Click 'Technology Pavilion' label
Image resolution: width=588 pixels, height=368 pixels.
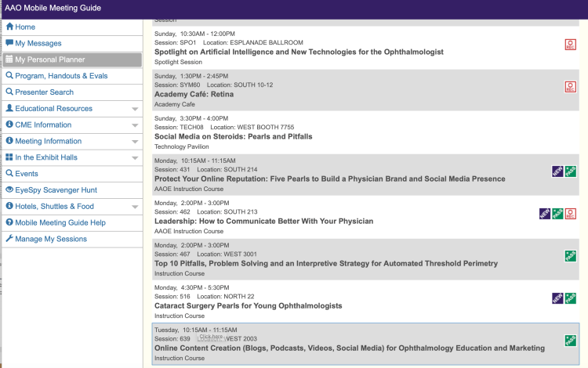tap(182, 146)
